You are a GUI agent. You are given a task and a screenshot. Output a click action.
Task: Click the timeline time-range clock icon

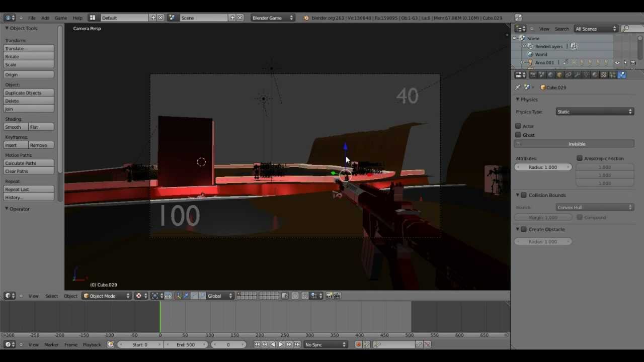(x=111, y=344)
